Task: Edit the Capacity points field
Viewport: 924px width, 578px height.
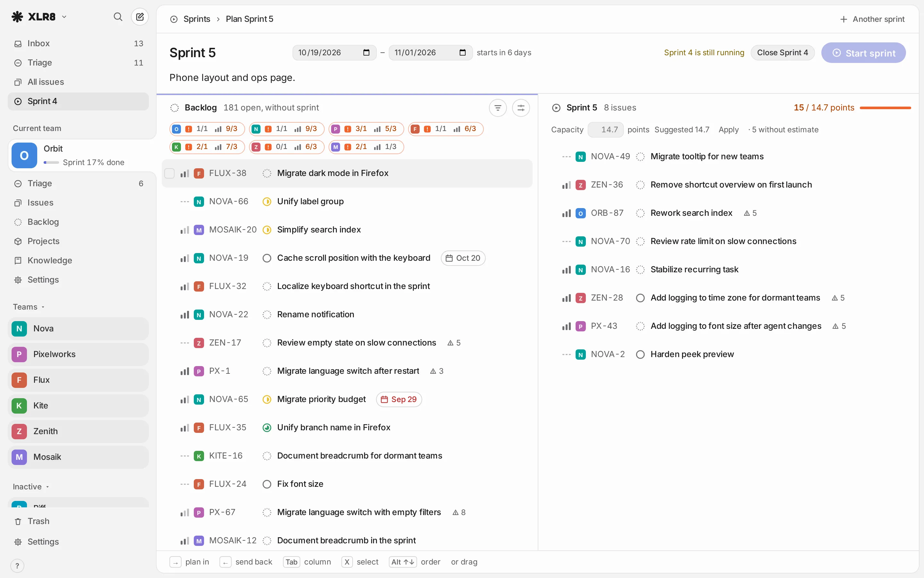Action: click(x=605, y=130)
